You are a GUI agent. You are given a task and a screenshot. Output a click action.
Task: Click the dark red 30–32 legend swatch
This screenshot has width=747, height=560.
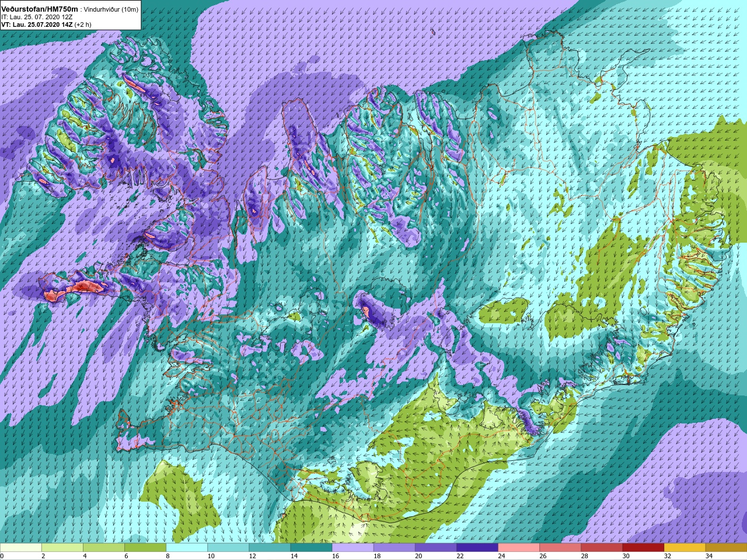click(643, 548)
